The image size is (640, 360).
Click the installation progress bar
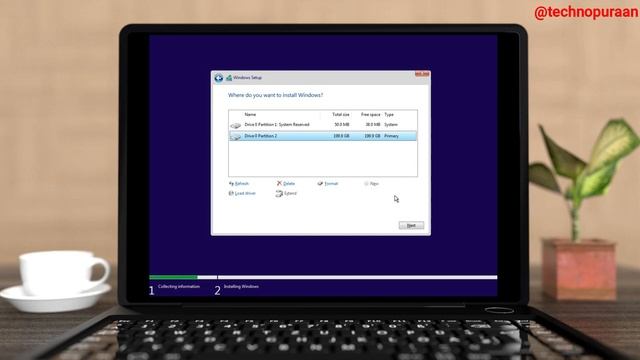[323, 278]
